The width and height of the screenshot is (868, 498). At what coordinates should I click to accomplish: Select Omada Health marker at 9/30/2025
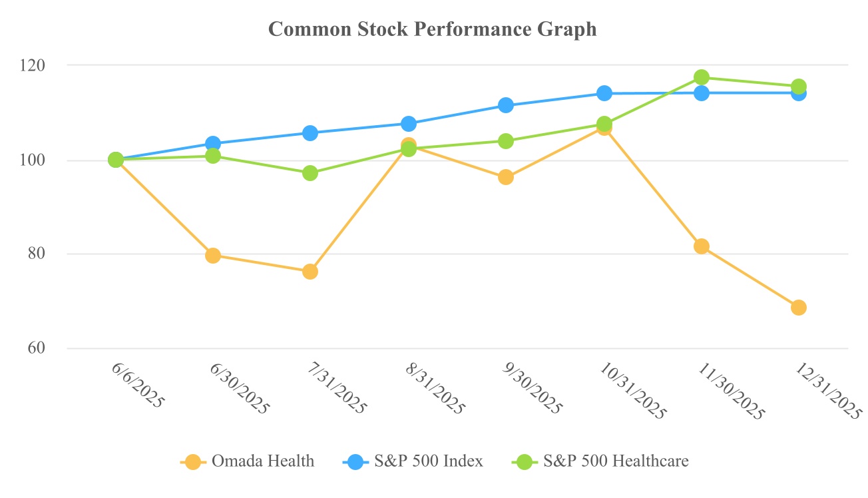(506, 177)
